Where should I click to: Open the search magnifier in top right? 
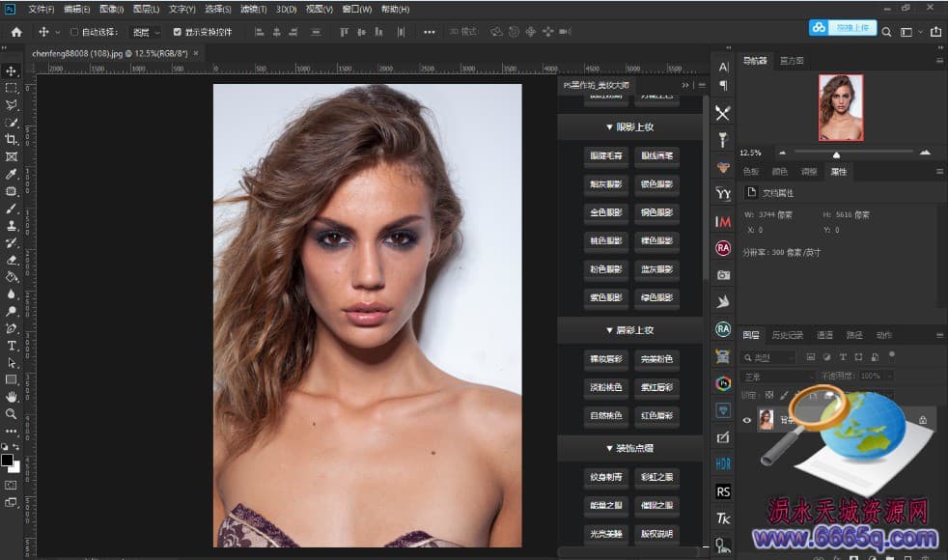(886, 32)
